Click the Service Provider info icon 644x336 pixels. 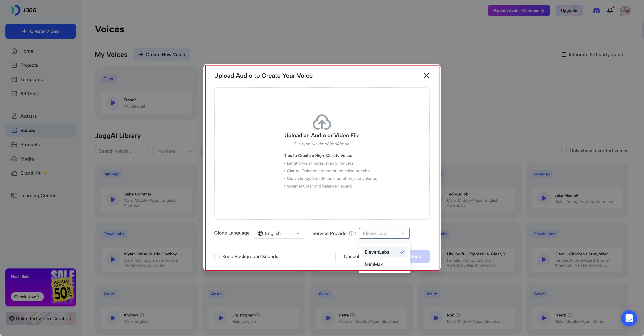351,233
